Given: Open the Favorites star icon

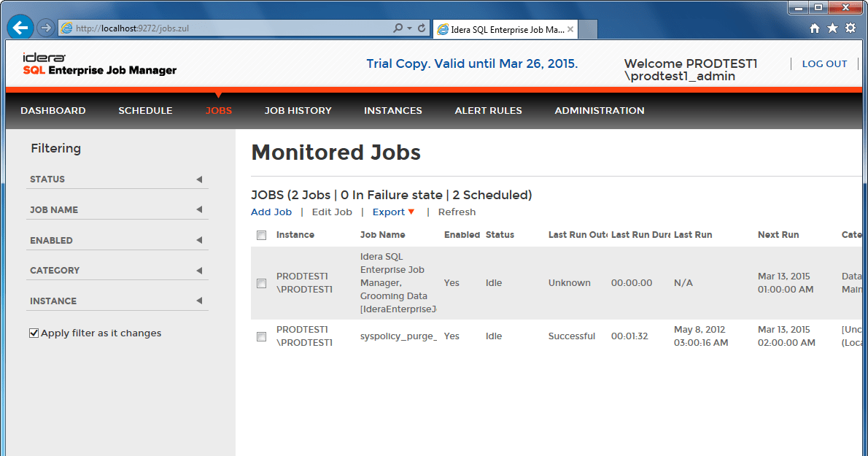Looking at the screenshot, I should click(x=832, y=28).
